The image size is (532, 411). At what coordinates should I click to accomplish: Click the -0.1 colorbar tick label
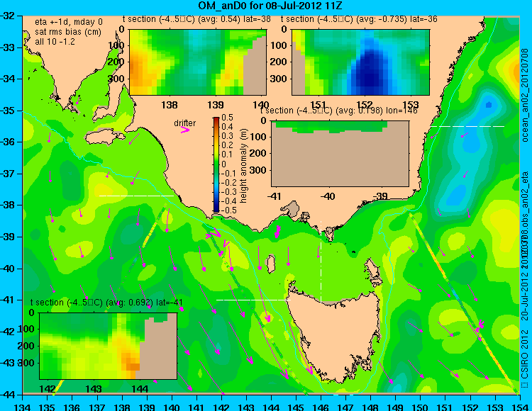[228, 173]
